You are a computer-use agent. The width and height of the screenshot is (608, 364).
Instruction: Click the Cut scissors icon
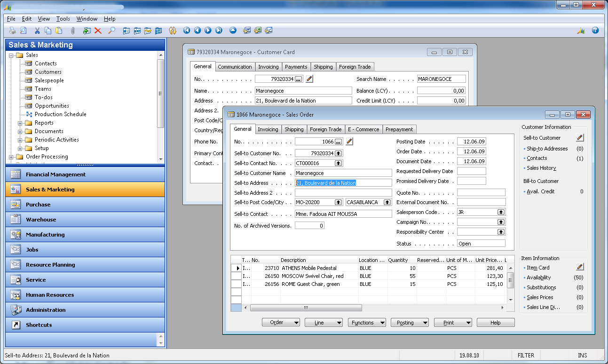coord(37,31)
